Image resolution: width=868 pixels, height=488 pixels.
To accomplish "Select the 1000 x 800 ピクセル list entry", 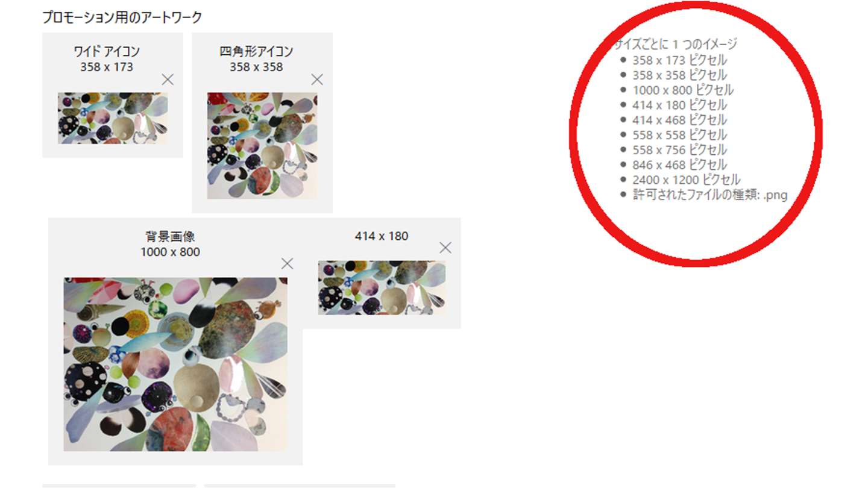I will (x=683, y=90).
